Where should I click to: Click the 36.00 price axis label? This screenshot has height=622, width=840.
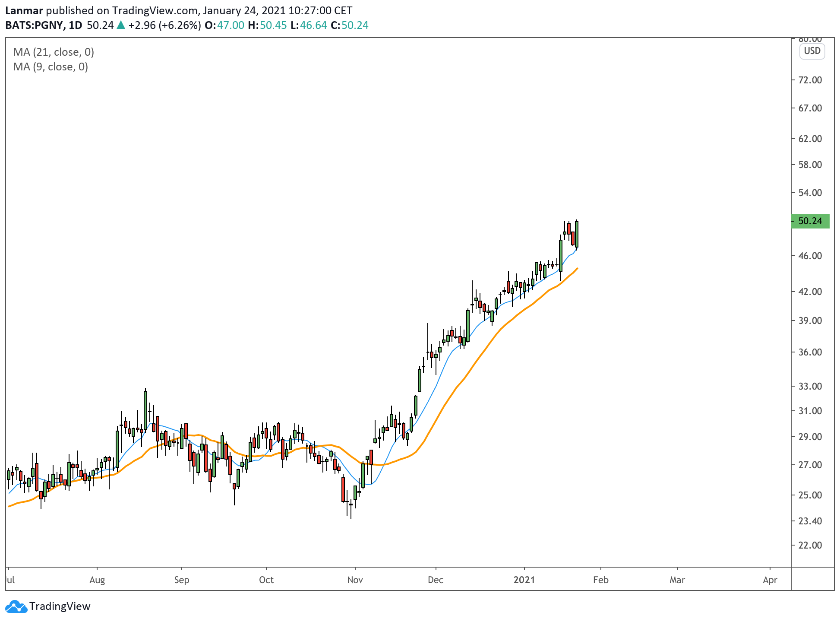(x=810, y=352)
